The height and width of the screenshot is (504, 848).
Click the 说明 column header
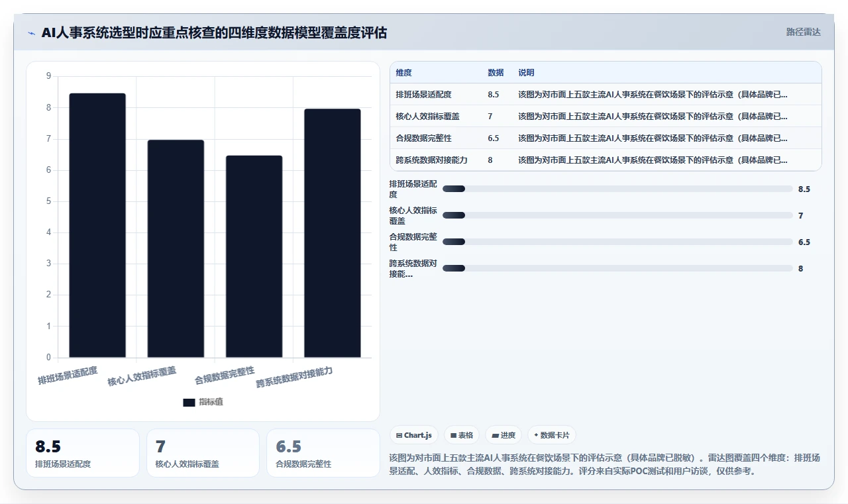[526, 73]
